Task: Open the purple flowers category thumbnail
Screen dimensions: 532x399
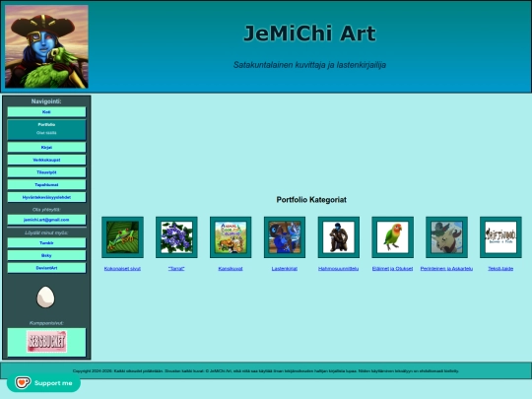Action: tap(176, 237)
